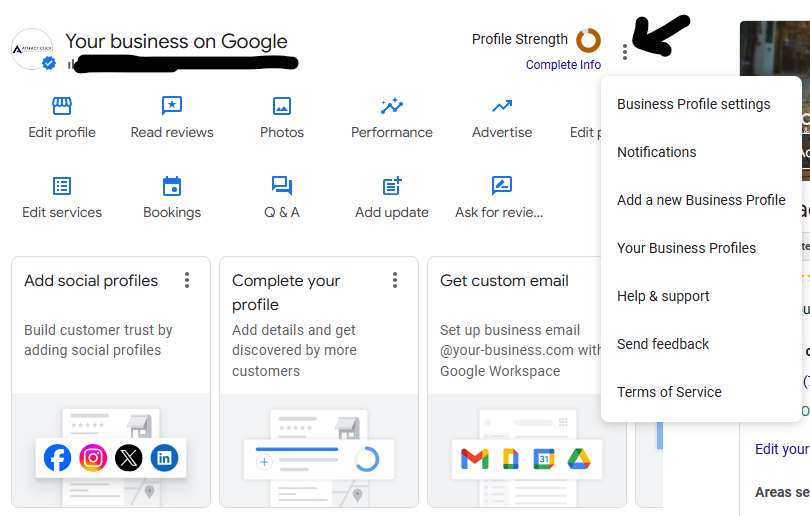This screenshot has width=810, height=516.
Task: Open Performance sparkline icon
Action: 392,106
